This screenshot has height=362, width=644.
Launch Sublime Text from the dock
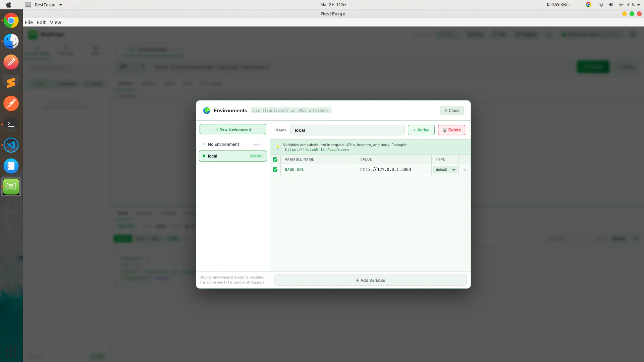pos(11,83)
